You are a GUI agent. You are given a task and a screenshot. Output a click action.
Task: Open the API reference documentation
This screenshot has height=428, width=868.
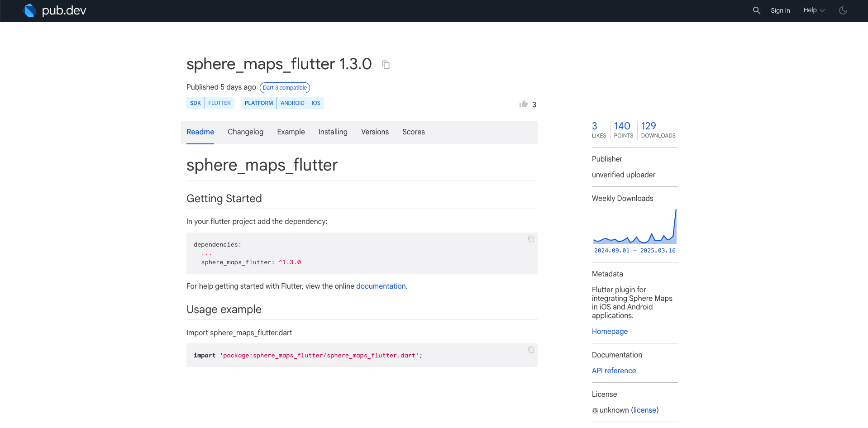click(614, 371)
